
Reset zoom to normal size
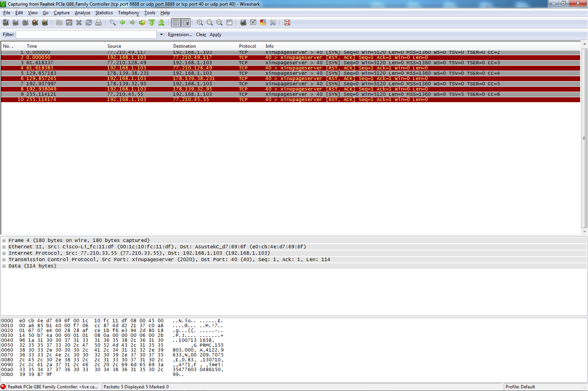(x=220, y=23)
